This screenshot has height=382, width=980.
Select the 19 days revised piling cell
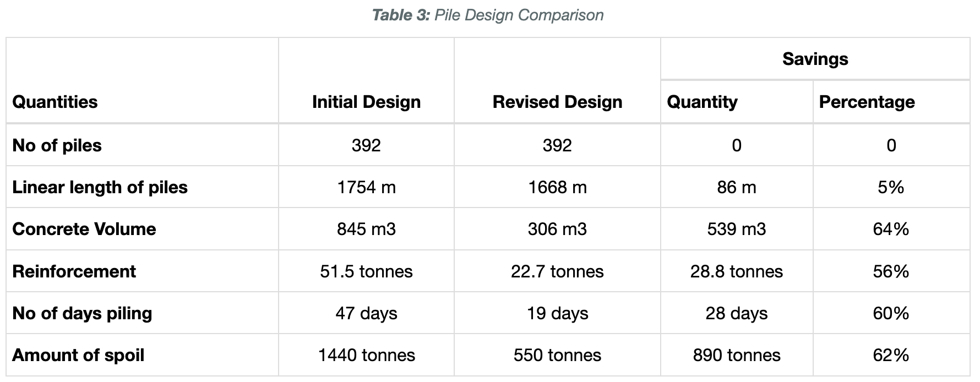[557, 313]
